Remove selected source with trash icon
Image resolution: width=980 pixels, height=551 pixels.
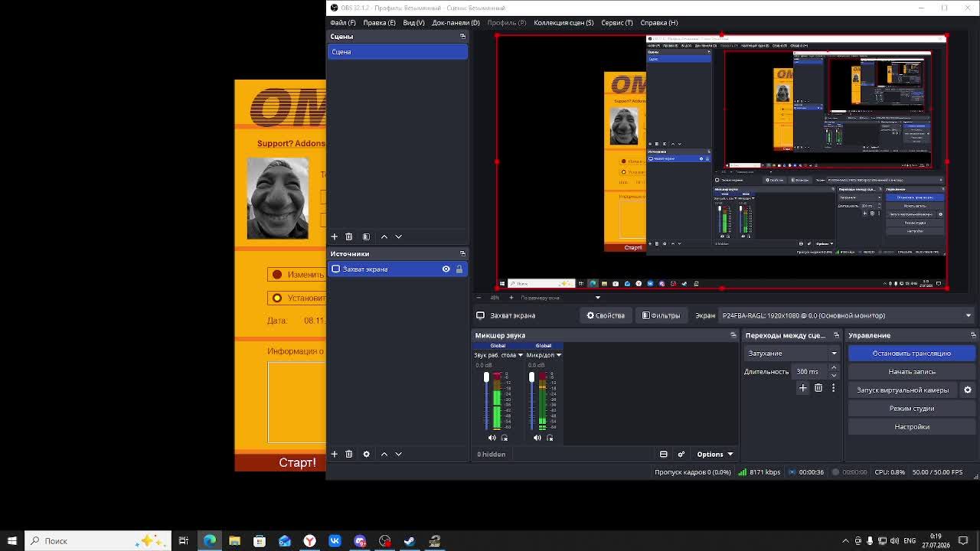tap(348, 454)
